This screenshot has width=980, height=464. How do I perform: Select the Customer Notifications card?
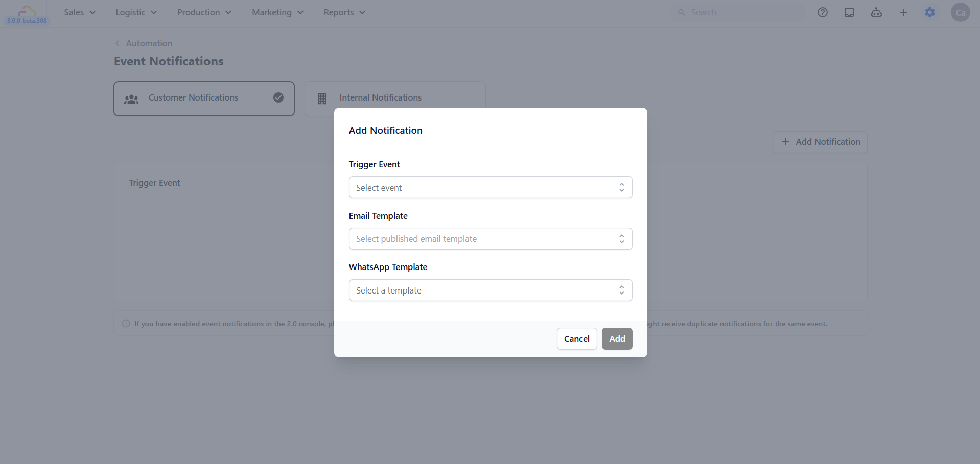click(x=203, y=98)
